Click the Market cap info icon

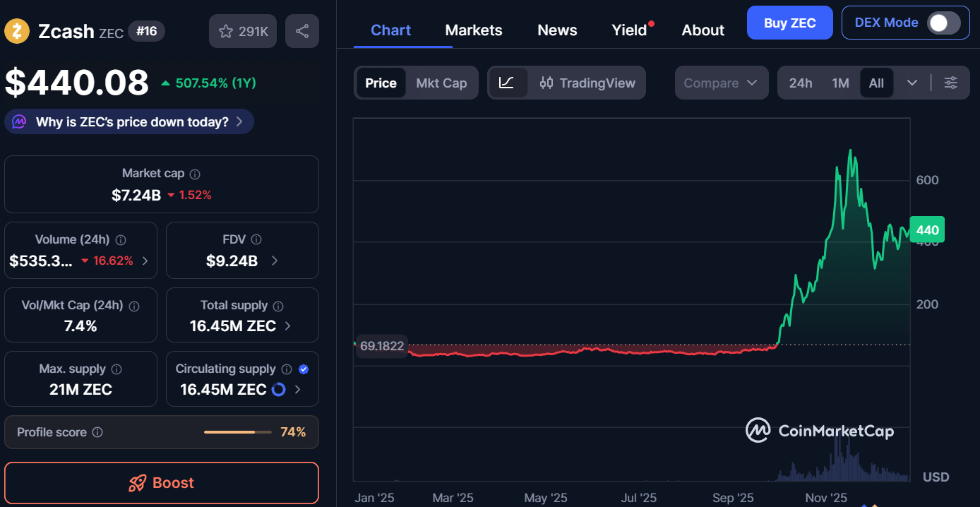point(195,174)
